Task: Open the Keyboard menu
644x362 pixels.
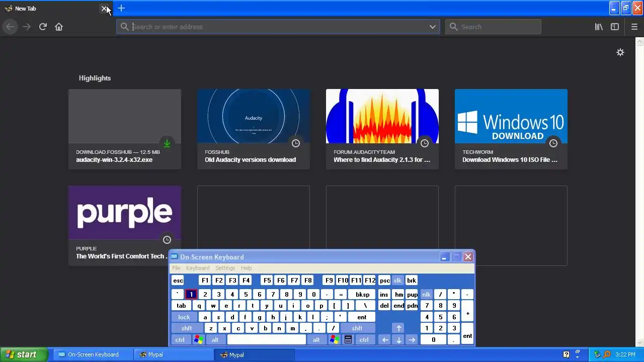Action: 198,268
